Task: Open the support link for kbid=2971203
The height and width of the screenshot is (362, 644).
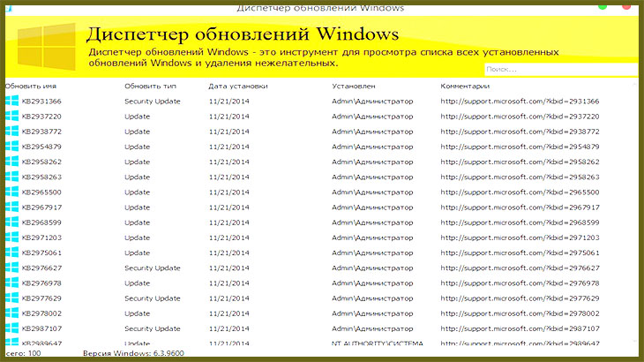Action: pyautogui.click(x=520, y=238)
